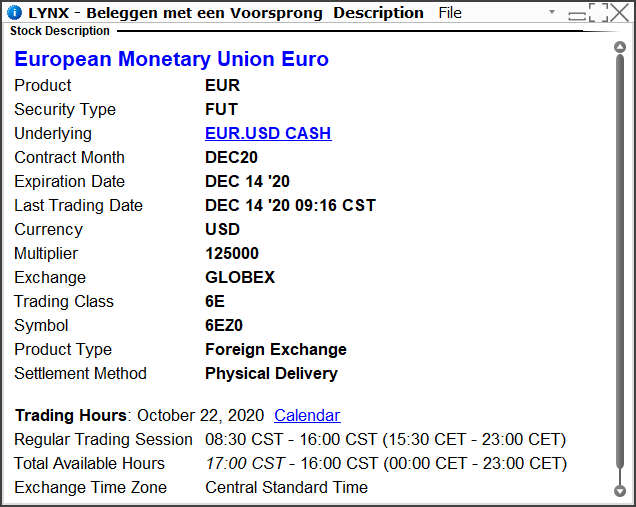Click the Description title text
Image resolution: width=636 pixels, height=507 pixels.
click(x=378, y=13)
